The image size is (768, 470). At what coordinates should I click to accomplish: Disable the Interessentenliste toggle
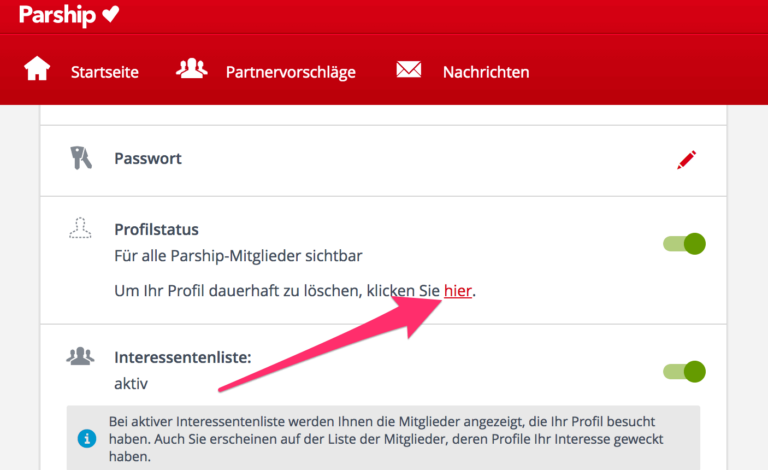coord(685,371)
